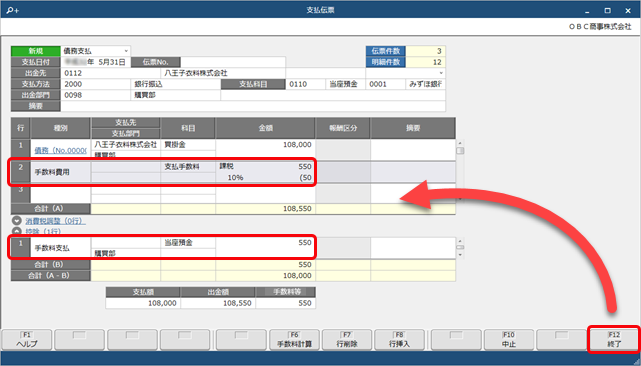Click the 支払手数料 account cell
Image resolution: width=641 pixels, height=366 pixels.
[x=188, y=167]
